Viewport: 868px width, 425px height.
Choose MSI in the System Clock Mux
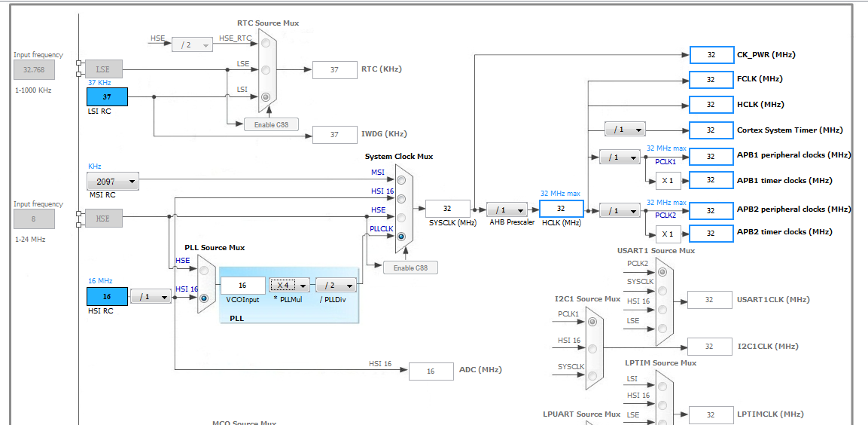click(402, 179)
